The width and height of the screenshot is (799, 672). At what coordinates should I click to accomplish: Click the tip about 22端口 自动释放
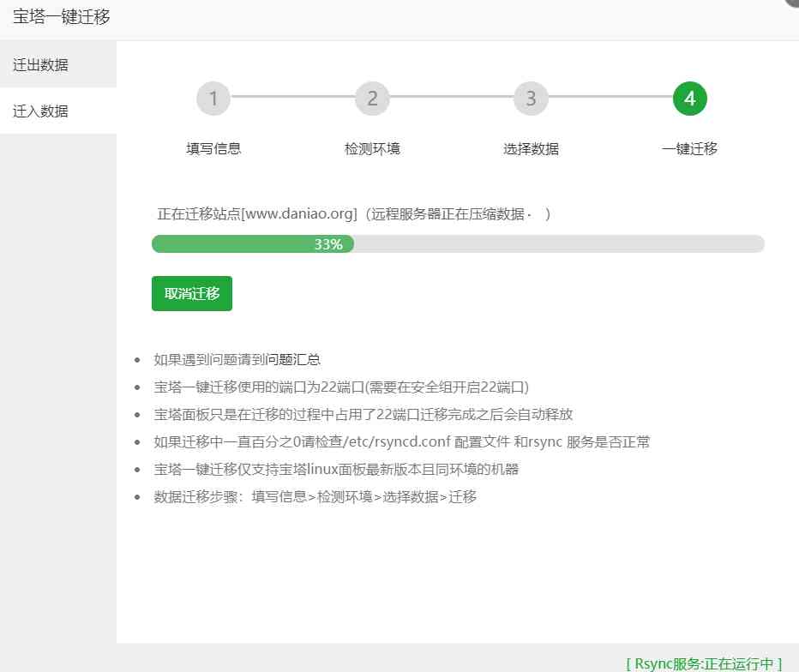pyautogui.click(x=363, y=414)
